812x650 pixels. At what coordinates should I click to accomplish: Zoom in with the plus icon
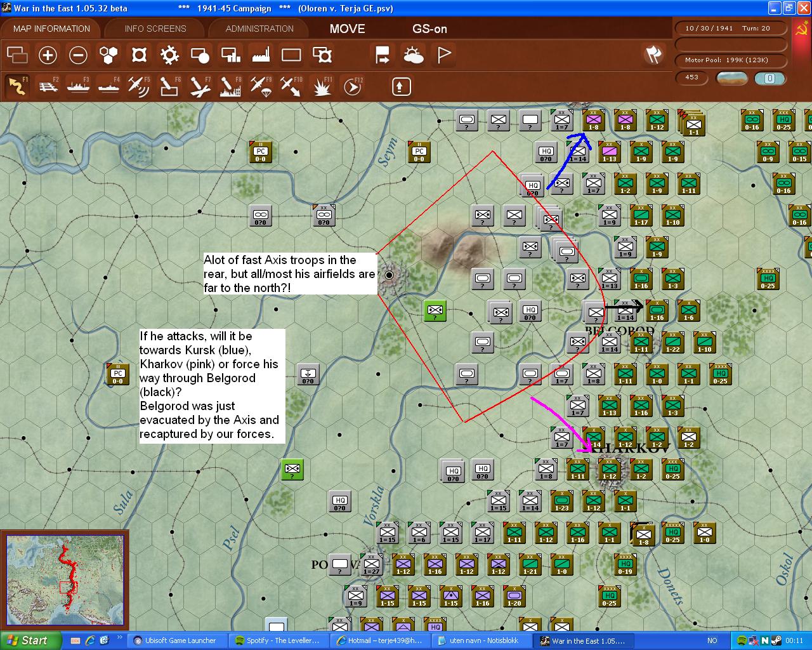tap(48, 55)
